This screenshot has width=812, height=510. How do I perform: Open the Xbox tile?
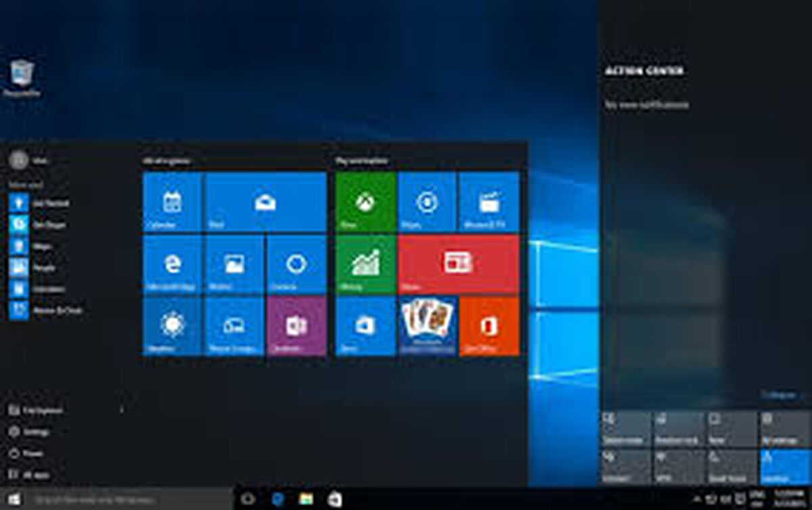tap(365, 202)
